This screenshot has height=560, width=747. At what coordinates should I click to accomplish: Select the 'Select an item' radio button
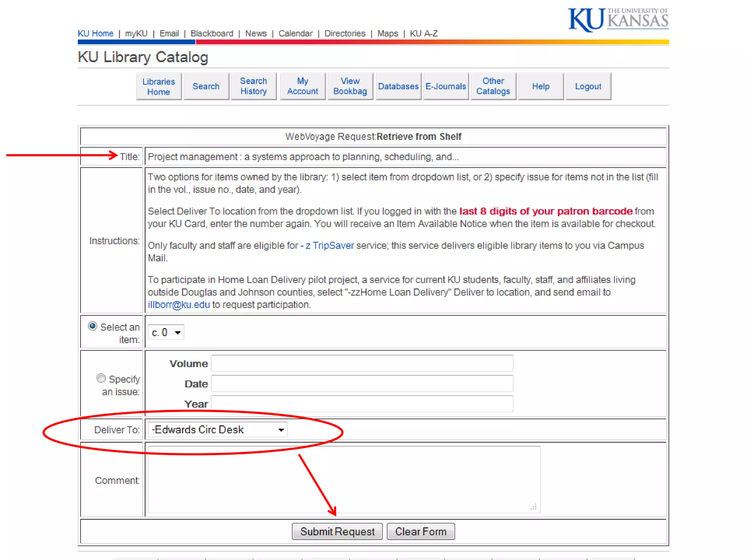pos(93,326)
